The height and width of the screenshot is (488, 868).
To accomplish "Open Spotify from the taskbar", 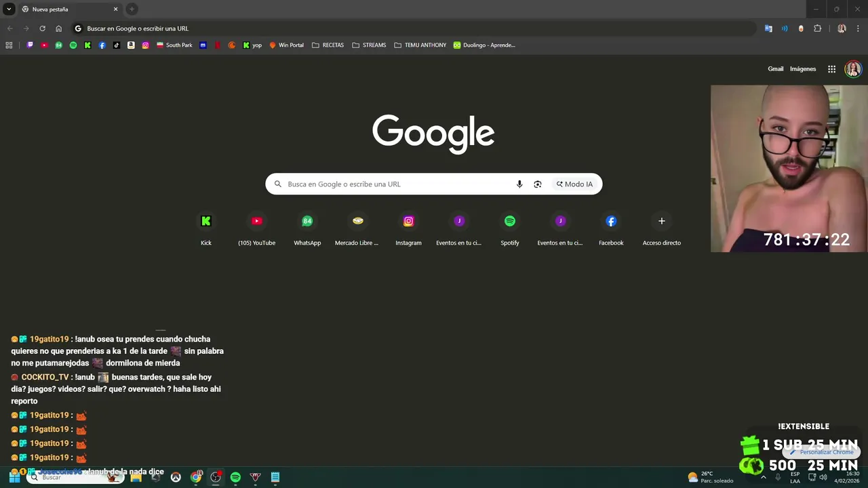I will tap(235, 477).
